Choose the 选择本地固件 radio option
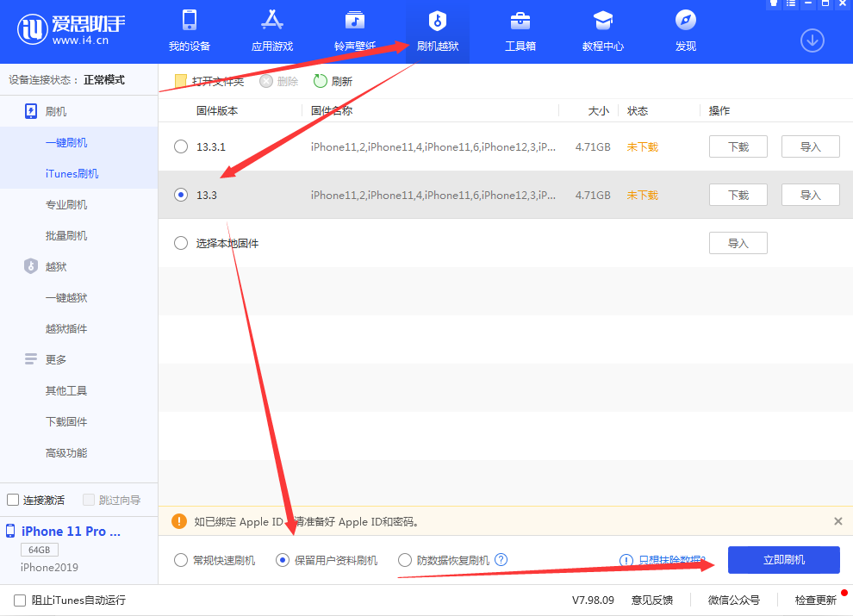The width and height of the screenshot is (853, 616). click(181, 243)
